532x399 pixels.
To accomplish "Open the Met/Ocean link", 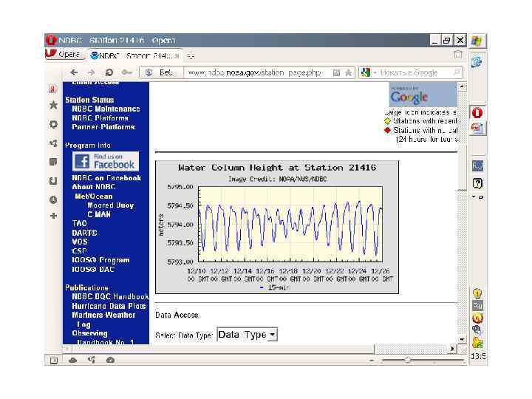I will [x=94, y=197].
